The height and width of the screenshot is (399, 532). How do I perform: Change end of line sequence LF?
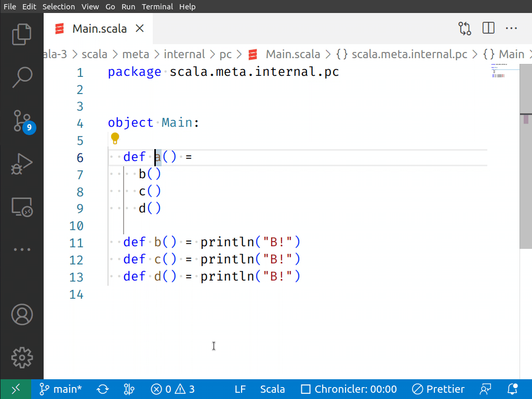point(240,389)
